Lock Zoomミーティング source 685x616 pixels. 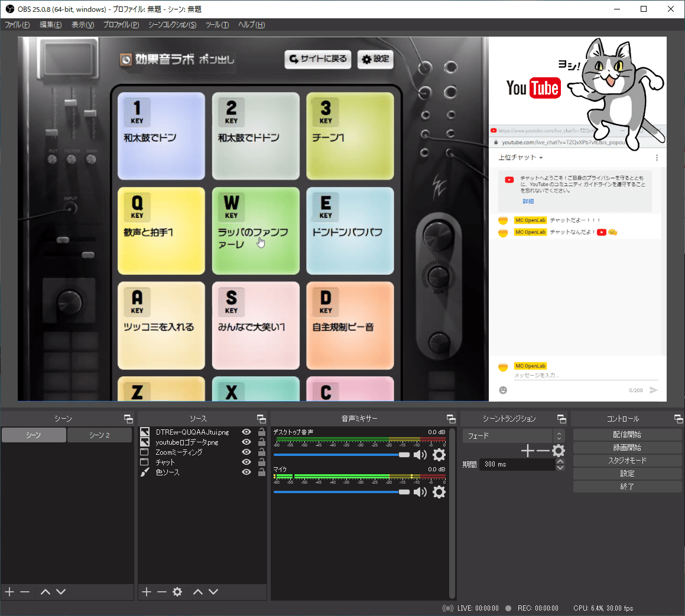(262, 452)
